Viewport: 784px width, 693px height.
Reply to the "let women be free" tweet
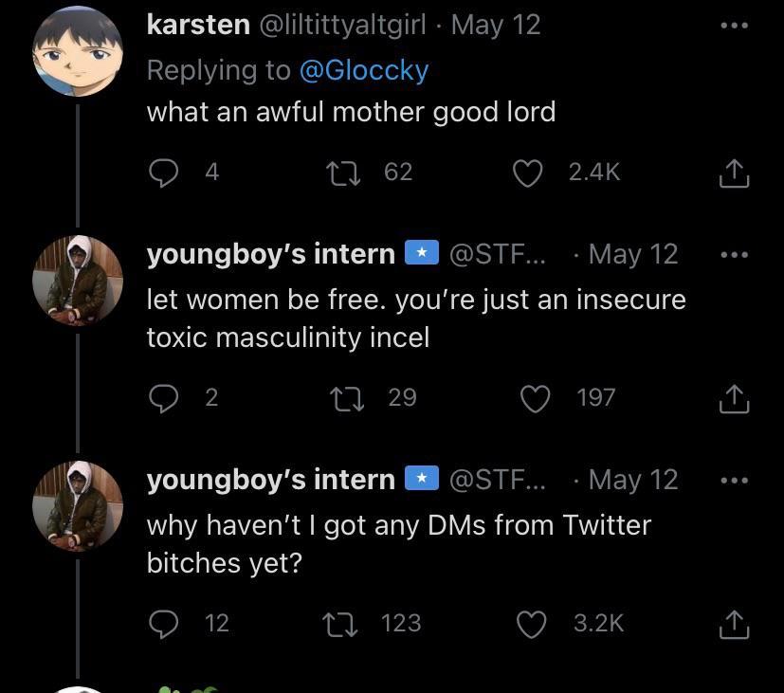pos(165,398)
